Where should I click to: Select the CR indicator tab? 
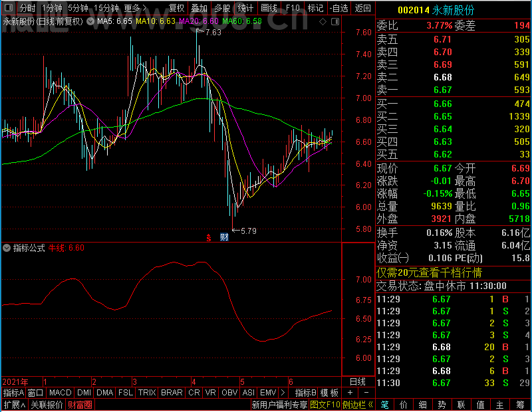[194, 393]
